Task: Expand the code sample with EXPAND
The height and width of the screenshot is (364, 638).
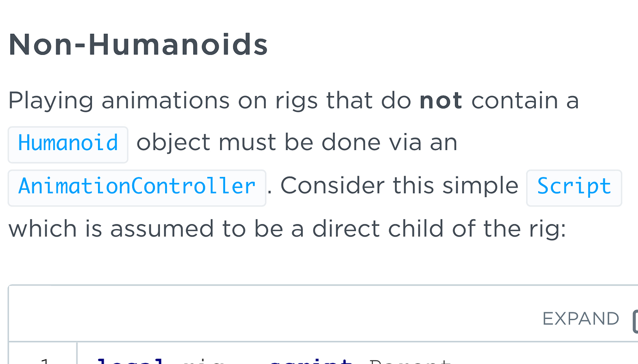Action: (x=581, y=319)
